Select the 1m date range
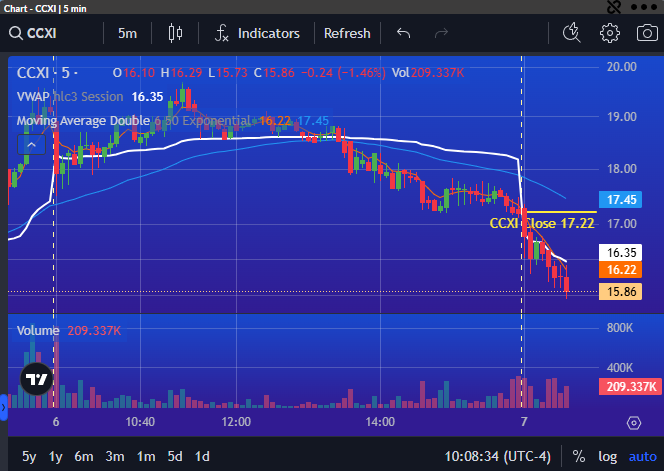 click(146, 456)
